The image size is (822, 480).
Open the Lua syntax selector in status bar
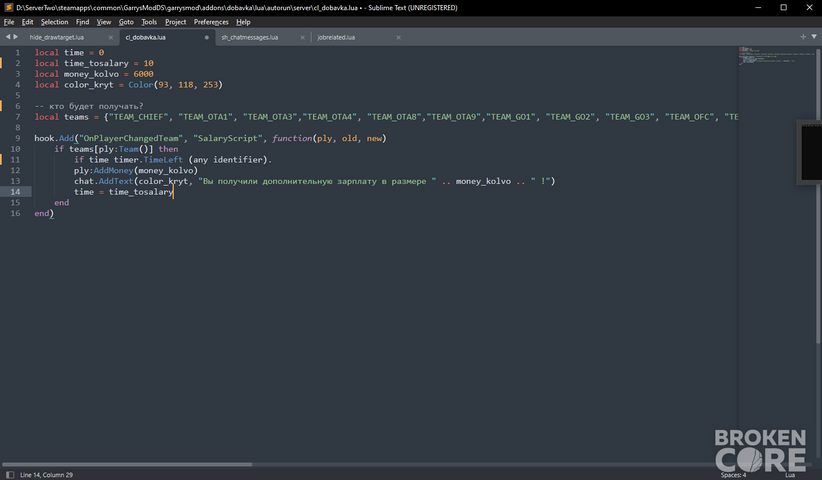[x=789, y=475]
